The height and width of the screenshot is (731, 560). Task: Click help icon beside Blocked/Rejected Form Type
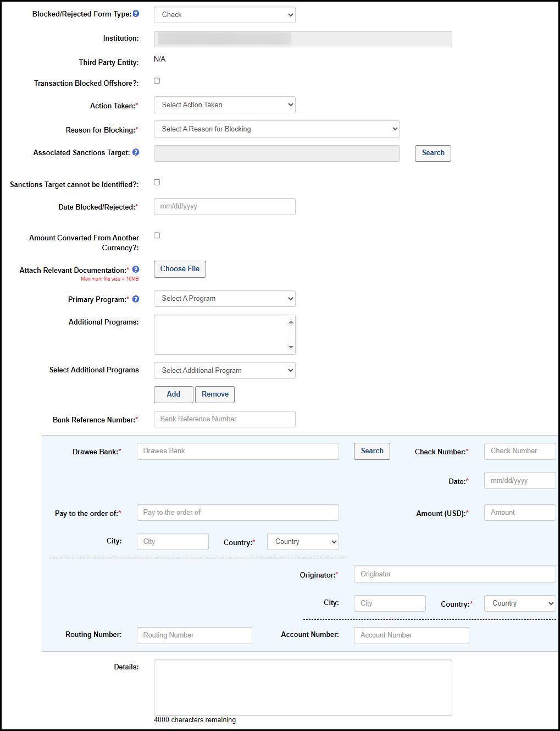136,14
